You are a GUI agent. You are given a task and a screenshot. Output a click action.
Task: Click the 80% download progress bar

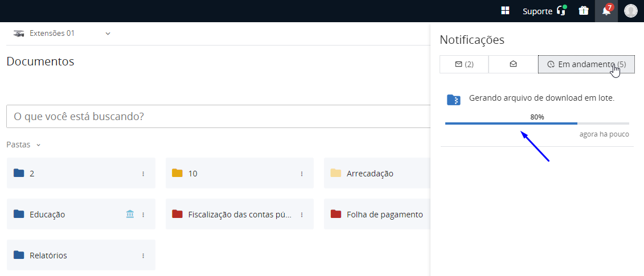(x=536, y=123)
